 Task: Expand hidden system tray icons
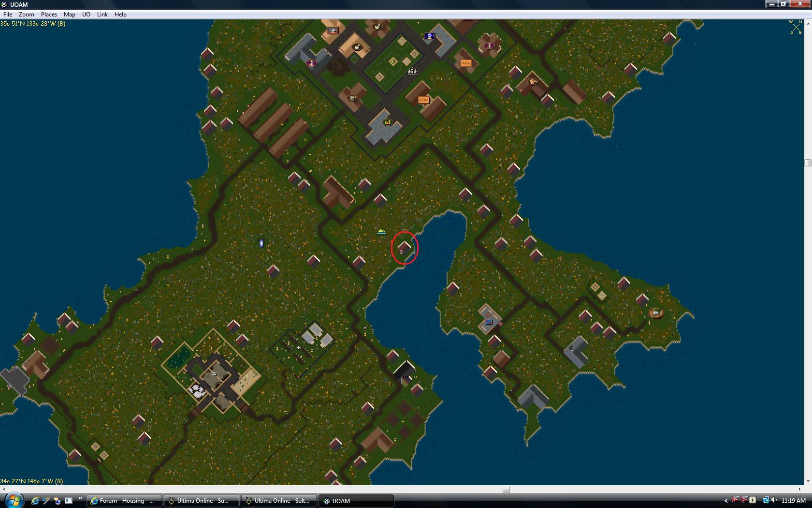tap(726, 501)
